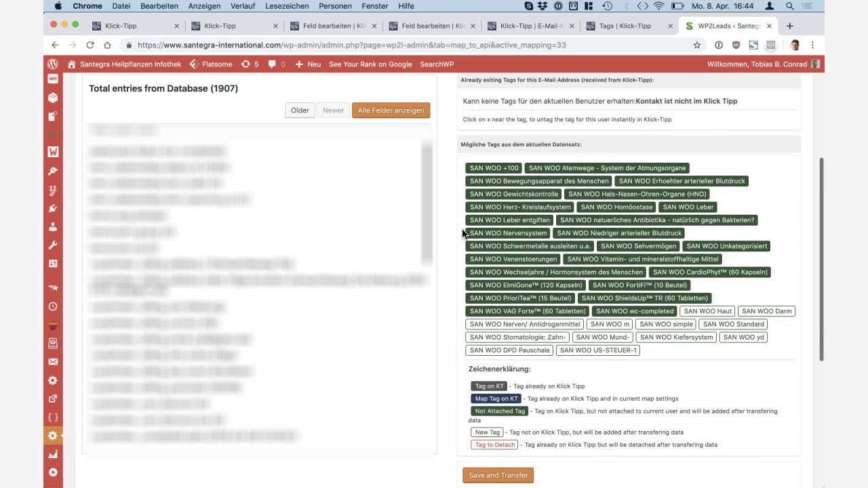The height and width of the screenshot is (488, 868).
Task: Click the WordPress logo in the admin bar
Action: 53,64
